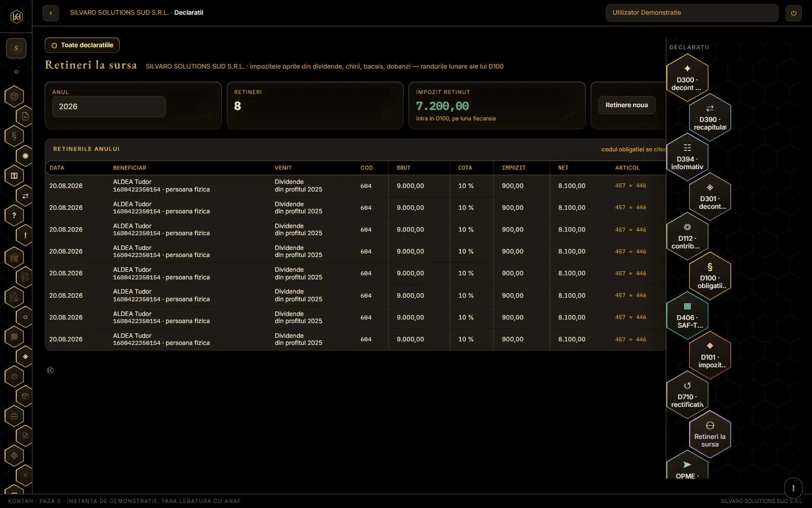
Task: Select the sidebar section-sign (§) hexagon
Action: pos(14,136)
